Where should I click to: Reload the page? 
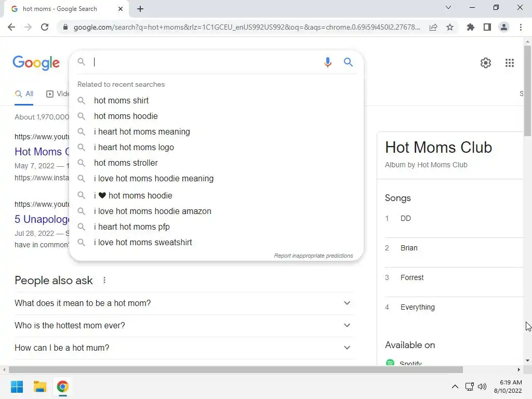[x=45, y=27]
